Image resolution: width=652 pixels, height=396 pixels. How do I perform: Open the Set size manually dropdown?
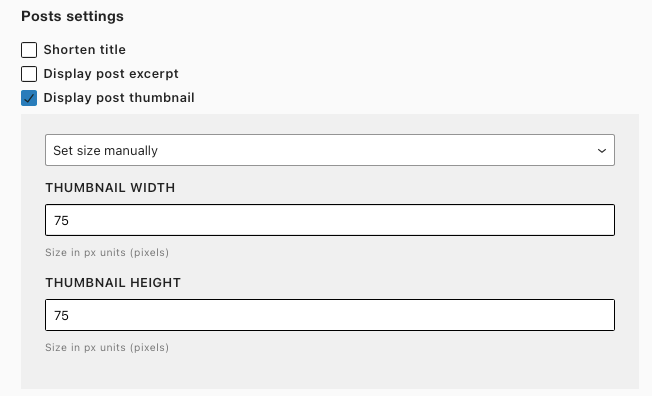(x=330, y=150)
